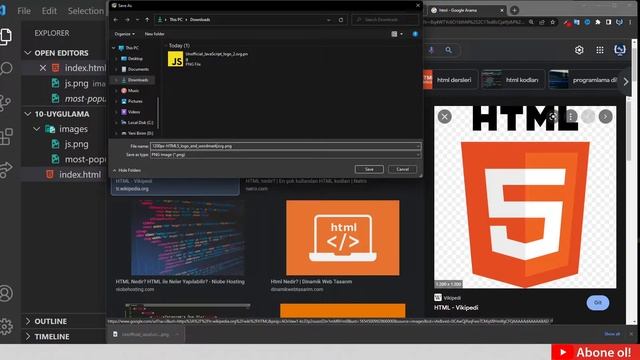Click the File name input field

click(x=285, y=146)
